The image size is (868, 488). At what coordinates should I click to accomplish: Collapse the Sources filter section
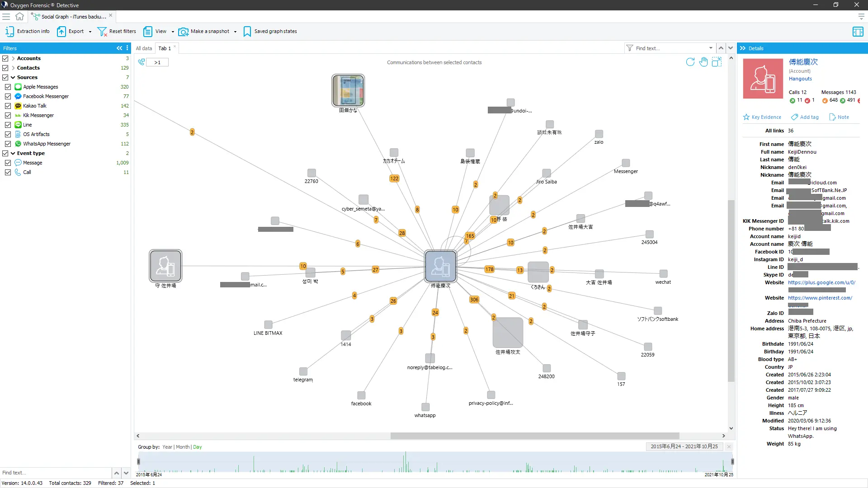(x=13, y=77)
